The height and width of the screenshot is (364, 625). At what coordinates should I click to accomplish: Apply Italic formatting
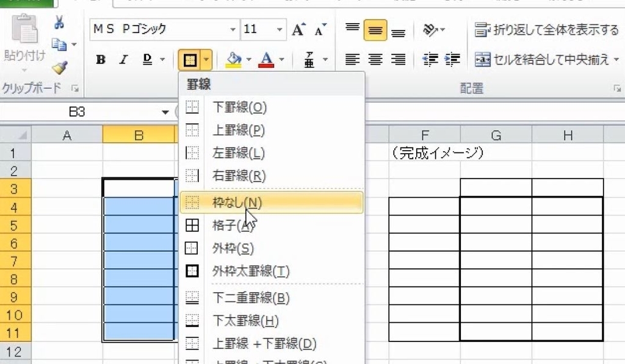pos(122,59)
